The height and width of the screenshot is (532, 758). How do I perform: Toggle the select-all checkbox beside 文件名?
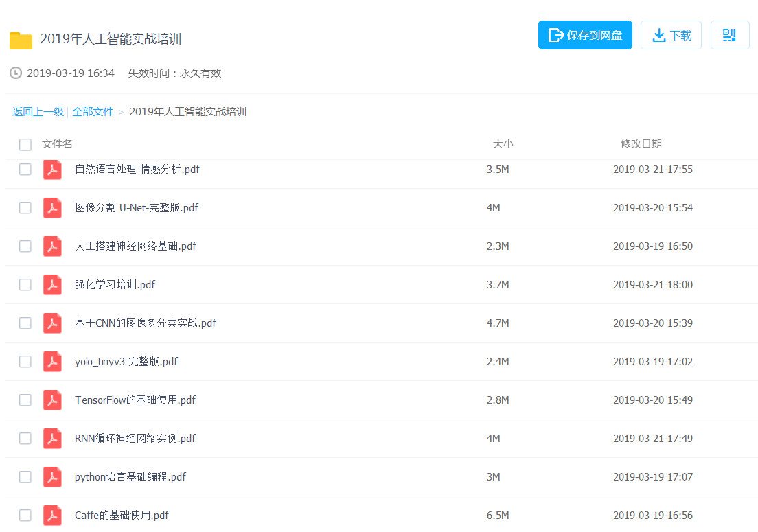25,144
